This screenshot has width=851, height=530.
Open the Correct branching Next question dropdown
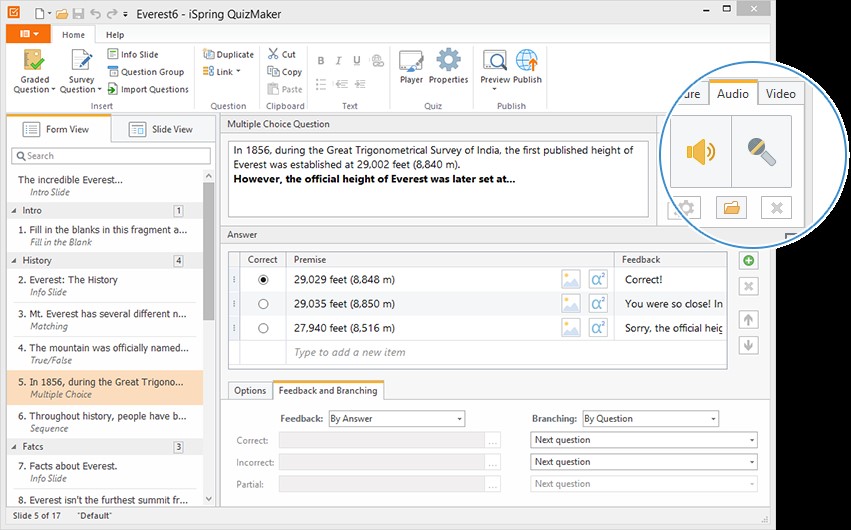click(x=644, y=440)
